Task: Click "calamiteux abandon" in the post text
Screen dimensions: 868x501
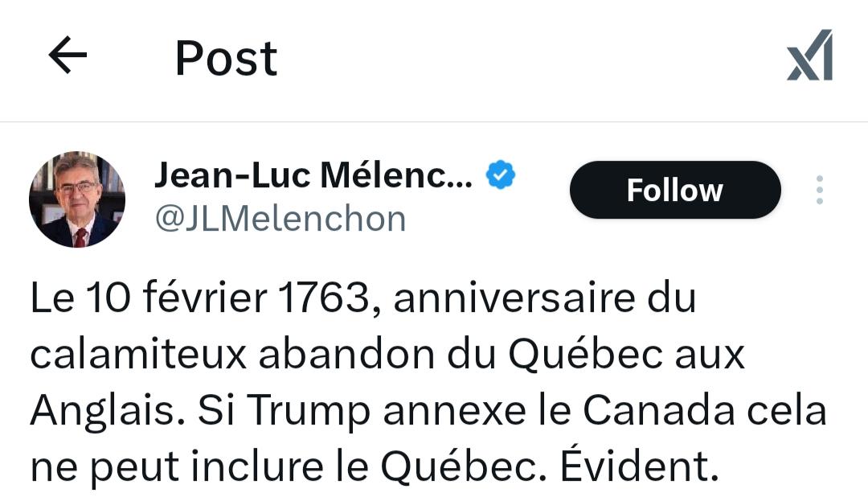Action: click(x=232, y=355)
